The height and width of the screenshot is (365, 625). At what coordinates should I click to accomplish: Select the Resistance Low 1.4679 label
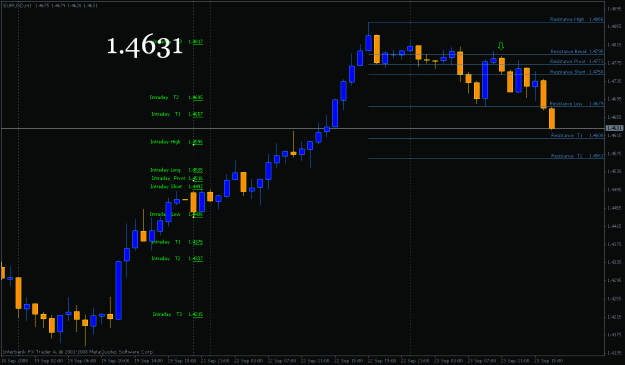pyautogui.click(x=576, y=104)
